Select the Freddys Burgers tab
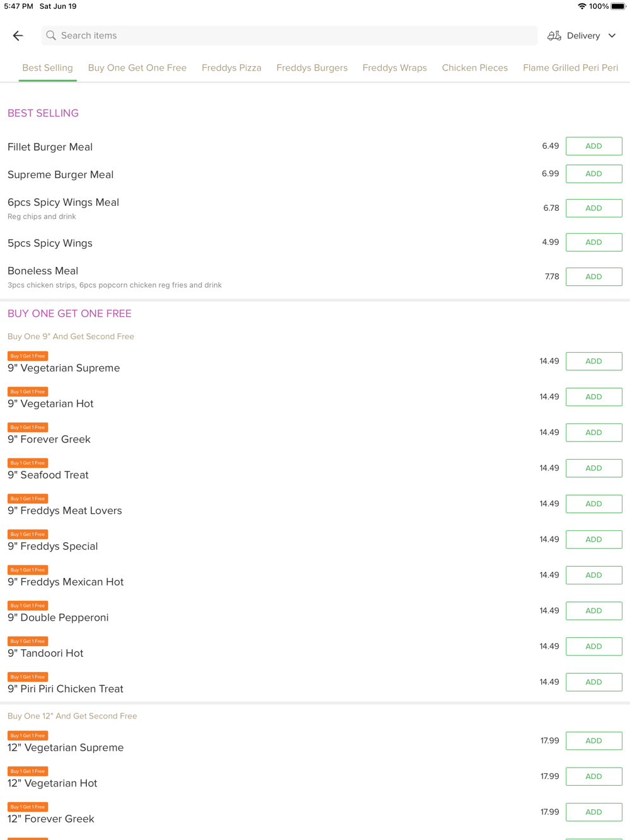 [x=312, y=68]
